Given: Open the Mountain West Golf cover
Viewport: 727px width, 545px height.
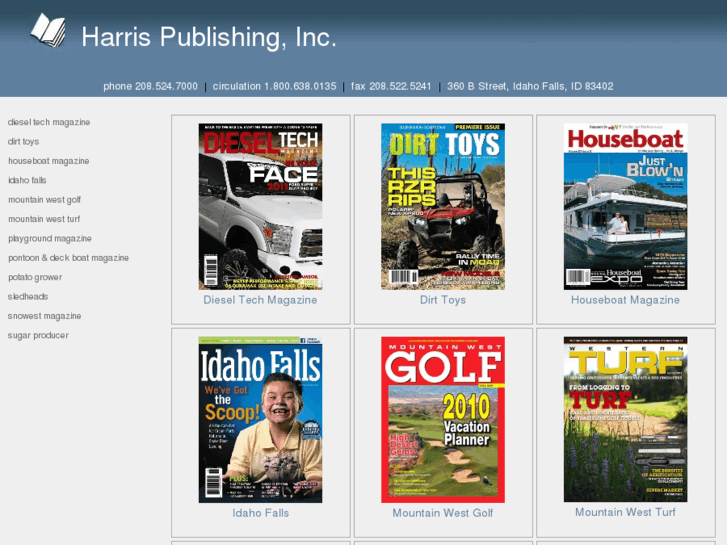Looking at the screenshot, I should click(x=443, y=420).
